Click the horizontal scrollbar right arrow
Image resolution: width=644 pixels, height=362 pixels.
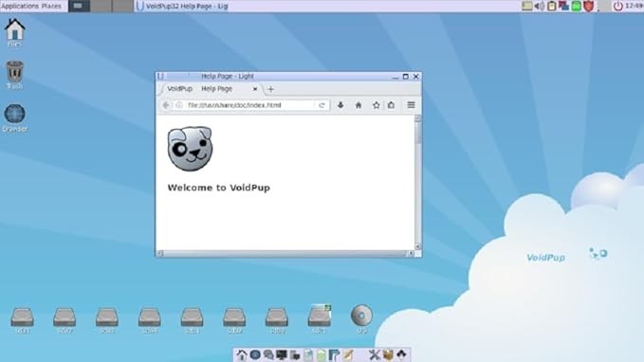410,254
